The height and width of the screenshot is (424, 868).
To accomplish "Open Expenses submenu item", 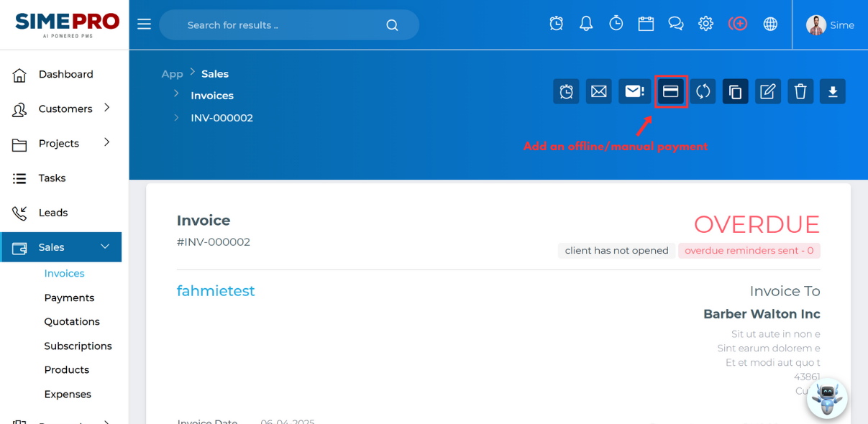I will (68, 395).
